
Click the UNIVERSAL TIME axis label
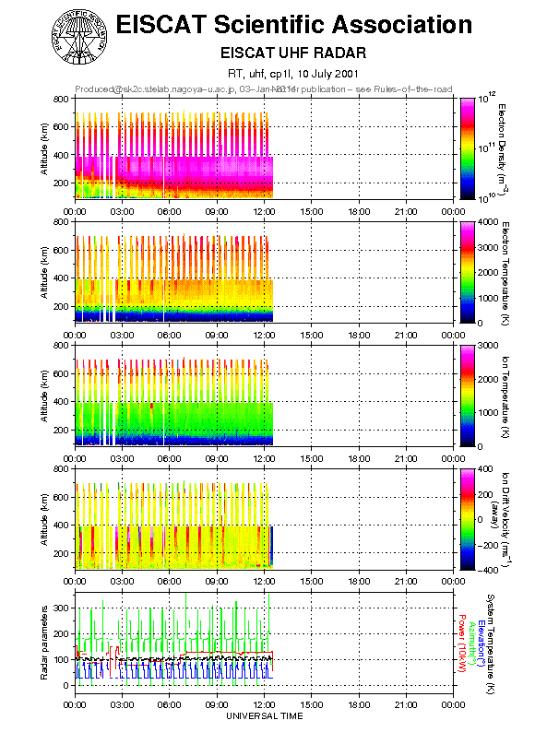tap(265, 716)
